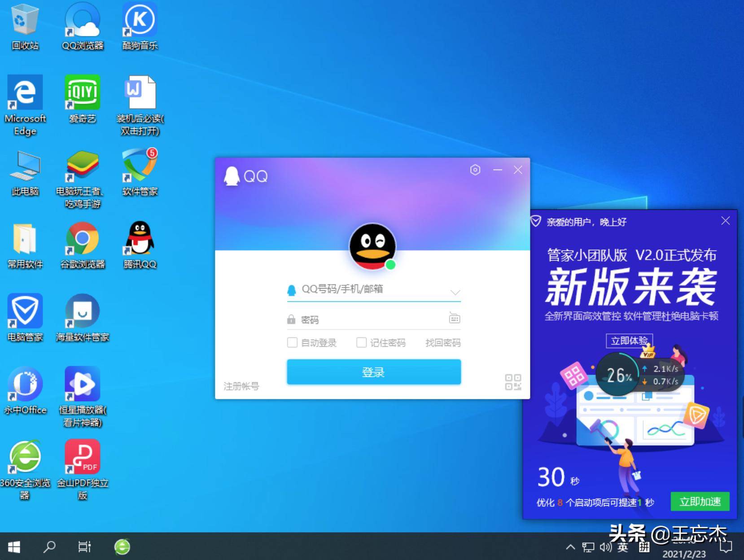
Task: Enable the 自动登录 checkbox
Action: (x=293, y=342)
